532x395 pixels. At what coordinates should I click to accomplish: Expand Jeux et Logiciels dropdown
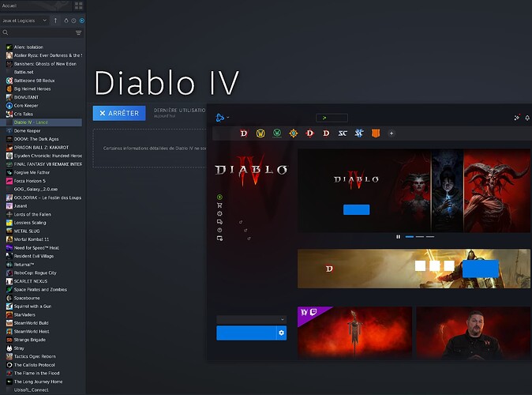[x=24, y=21]
